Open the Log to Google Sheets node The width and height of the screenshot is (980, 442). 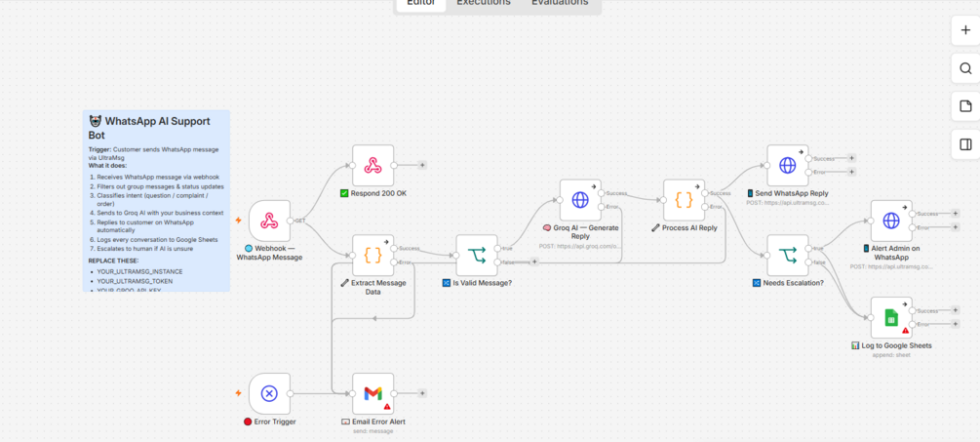pos(891,317)
